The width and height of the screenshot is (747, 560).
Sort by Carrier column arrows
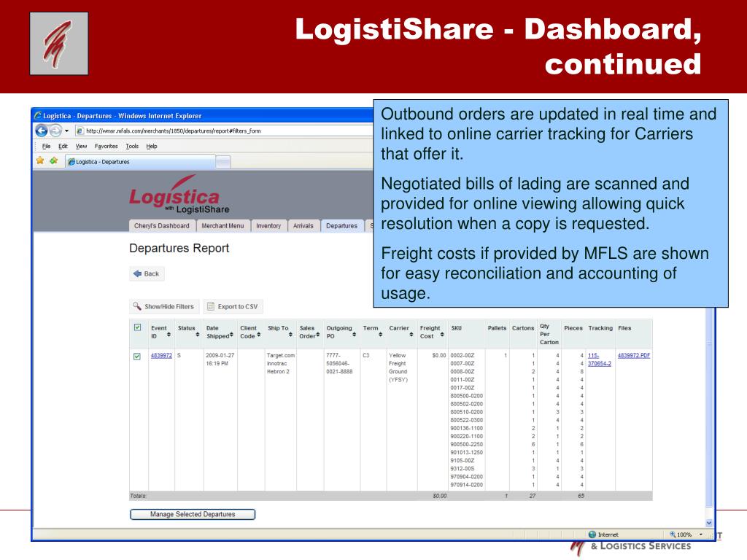click(411, 335)
